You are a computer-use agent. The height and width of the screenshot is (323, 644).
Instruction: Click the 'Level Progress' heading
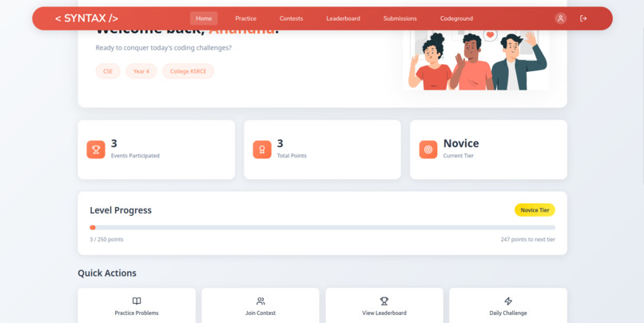tap(121, 210)
